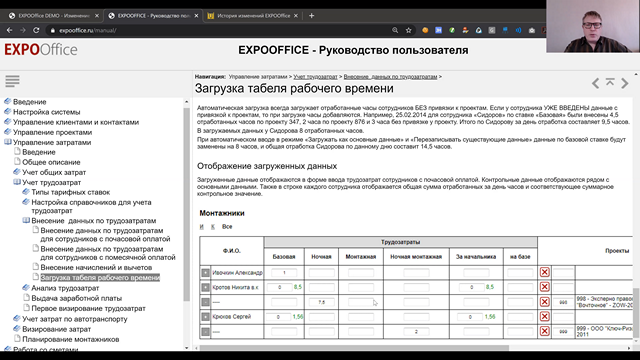Go to previous manual page arrow
640x360 pixels.
coord(596,83)
